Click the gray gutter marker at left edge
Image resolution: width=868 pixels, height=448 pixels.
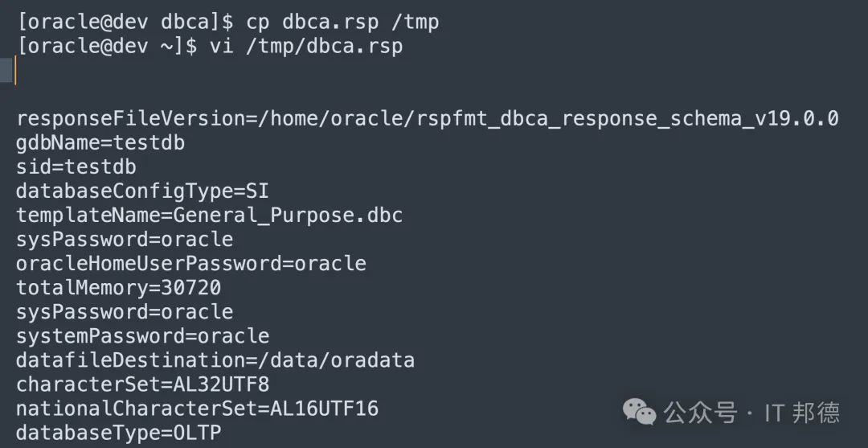click(6, 71)
